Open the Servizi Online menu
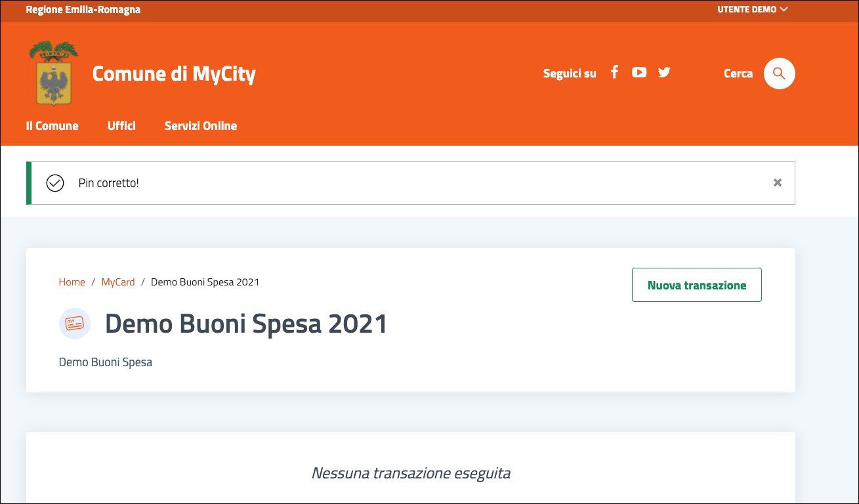This screenshot has width=859, height=504. tap(201, 126)
